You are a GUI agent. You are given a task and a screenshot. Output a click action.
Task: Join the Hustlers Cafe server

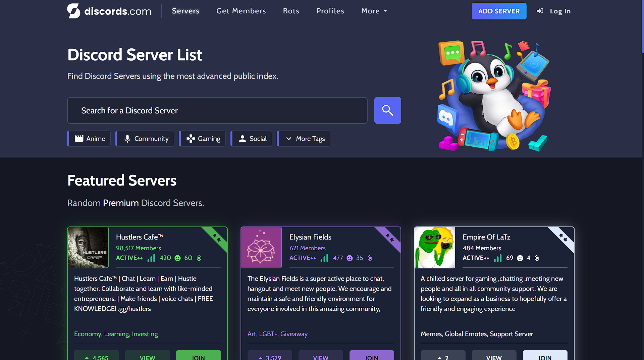coord(199,356)
